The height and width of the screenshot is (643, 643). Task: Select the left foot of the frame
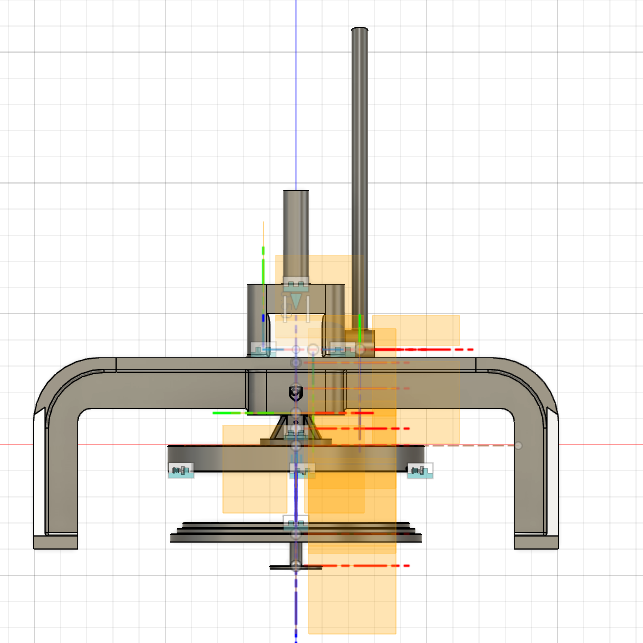55,542
